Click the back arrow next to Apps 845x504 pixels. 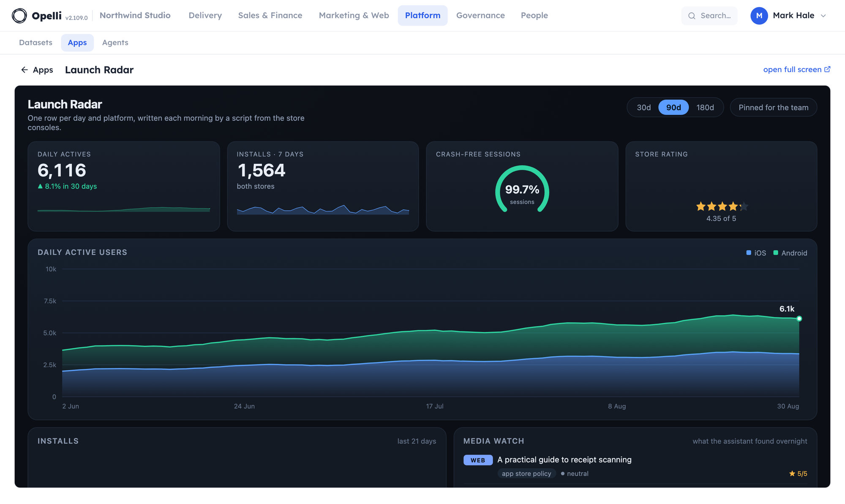[25, 70]
